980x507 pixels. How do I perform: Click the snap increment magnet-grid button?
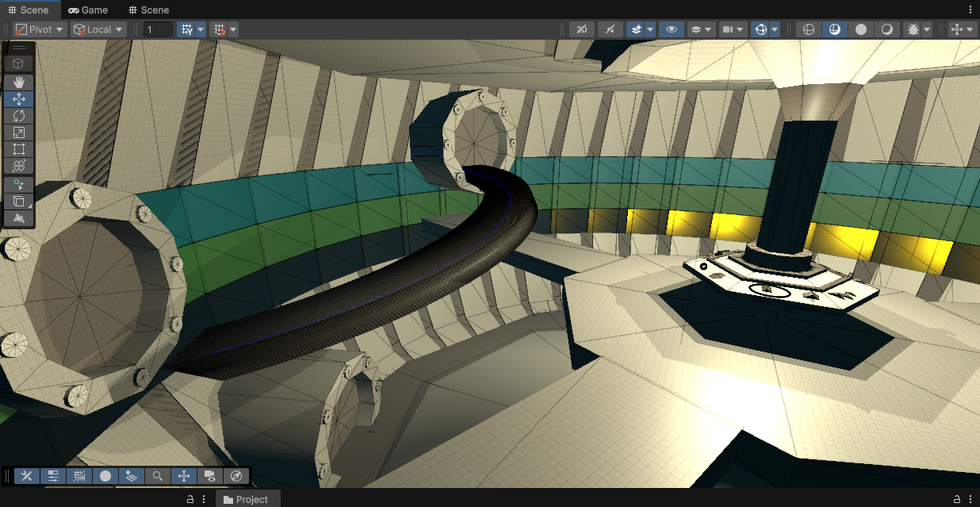220,29
